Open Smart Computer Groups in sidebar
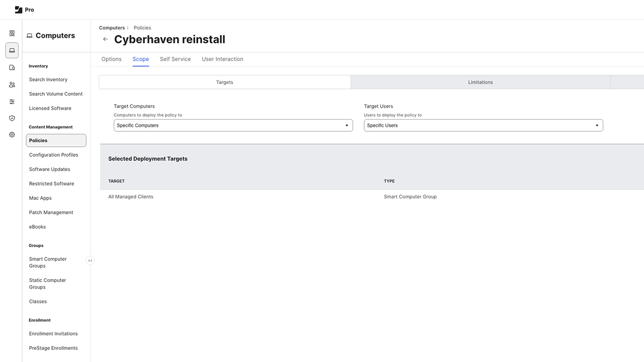This screenshot has height=362, width=644. coord(48,262)
